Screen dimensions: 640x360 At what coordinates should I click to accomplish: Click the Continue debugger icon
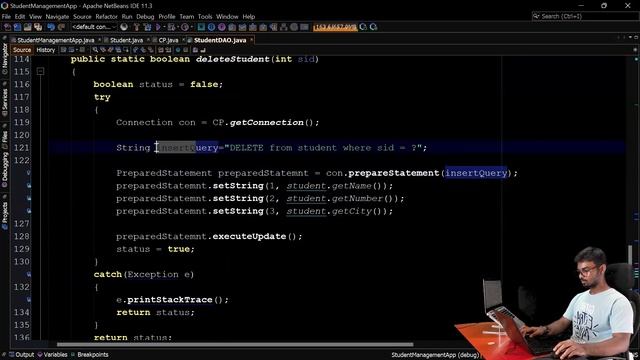tap(222, 27)
